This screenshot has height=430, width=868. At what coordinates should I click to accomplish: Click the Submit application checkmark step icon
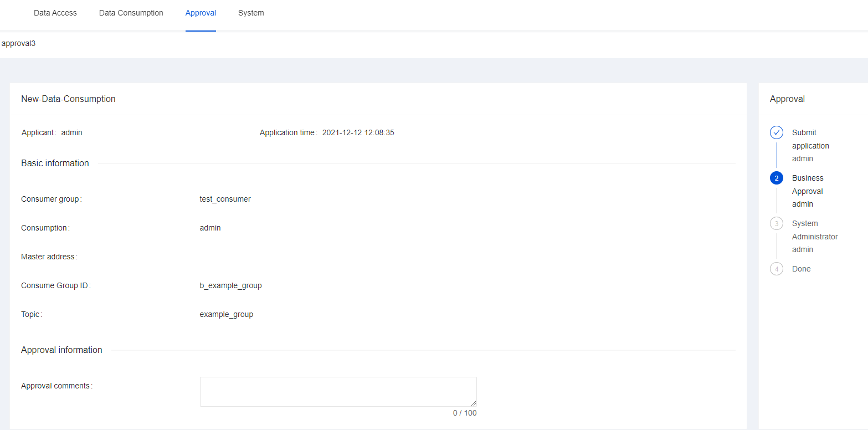click(x=777, y=132)
